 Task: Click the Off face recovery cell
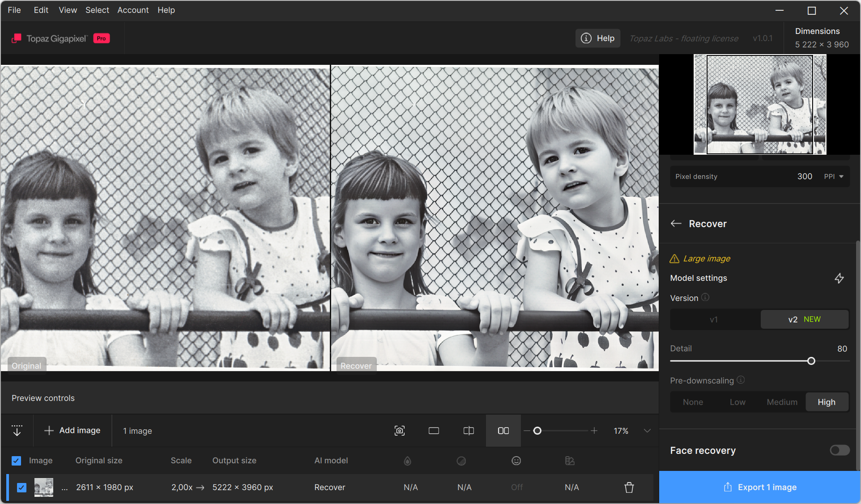[517, 487]
